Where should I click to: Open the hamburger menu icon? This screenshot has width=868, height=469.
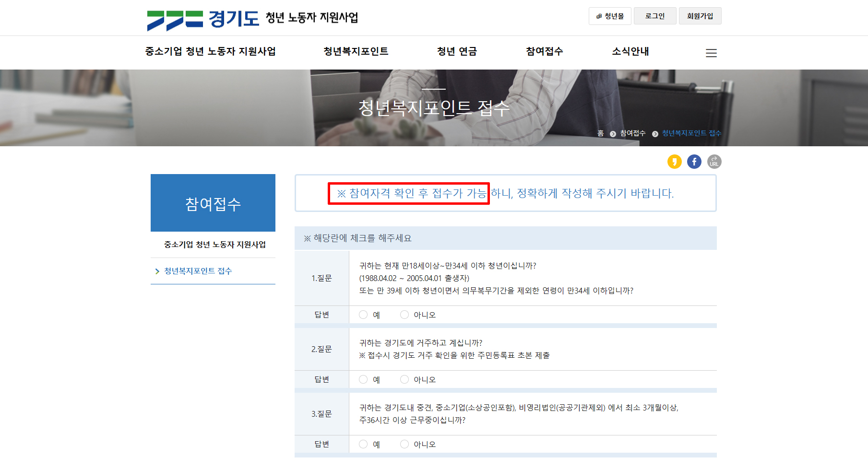(711, 53)
